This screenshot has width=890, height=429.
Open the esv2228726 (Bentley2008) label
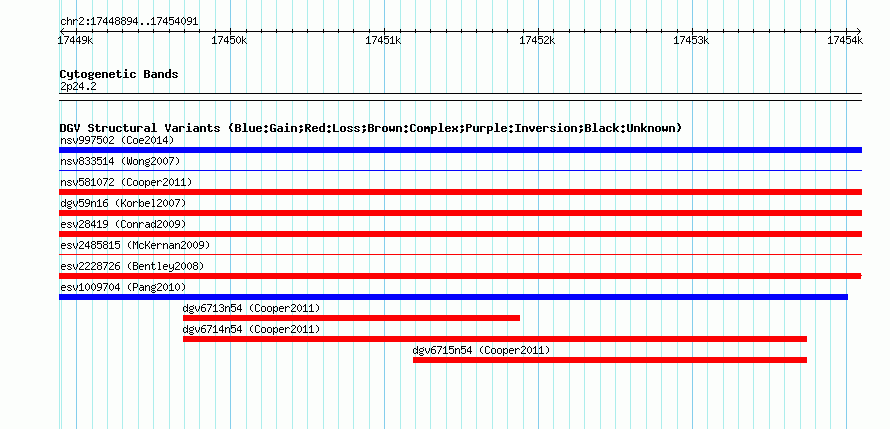click(x=132, y=266)
